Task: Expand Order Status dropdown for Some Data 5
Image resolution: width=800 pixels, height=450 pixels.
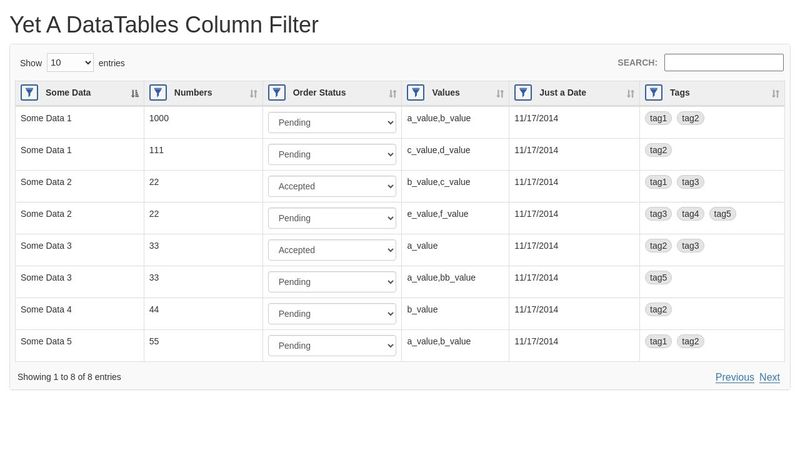Action: tap(332, 345)
